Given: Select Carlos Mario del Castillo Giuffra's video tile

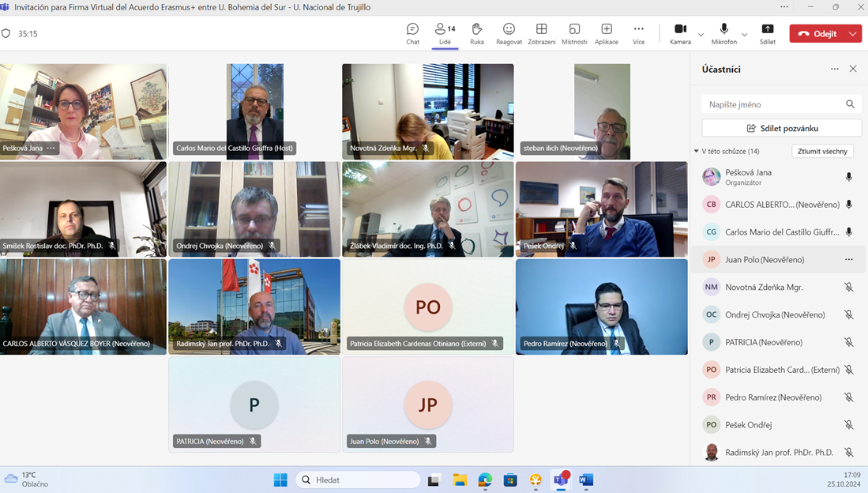Looking at the screenshot, I should [254, 111].
